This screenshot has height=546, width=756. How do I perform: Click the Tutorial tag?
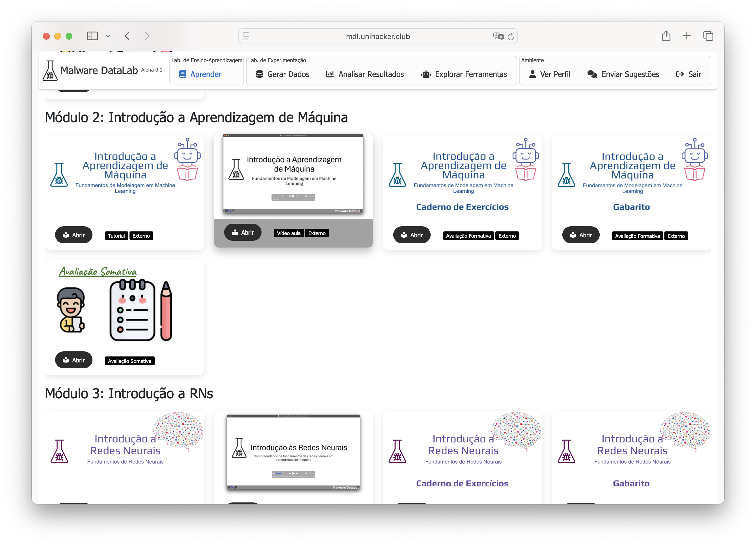click(x=116, y=236)
